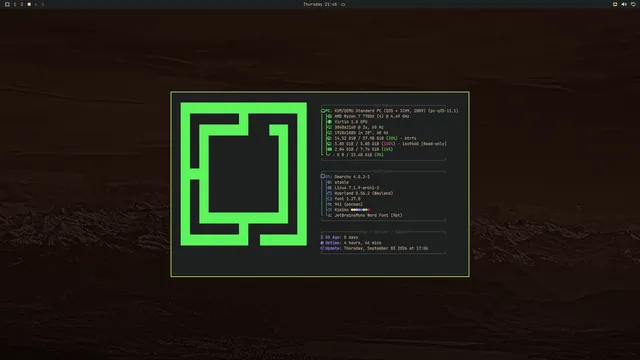Click the terminal icon beside foot 1.27.0
Screen dimensions: 640x360
[x=330, y=199]
